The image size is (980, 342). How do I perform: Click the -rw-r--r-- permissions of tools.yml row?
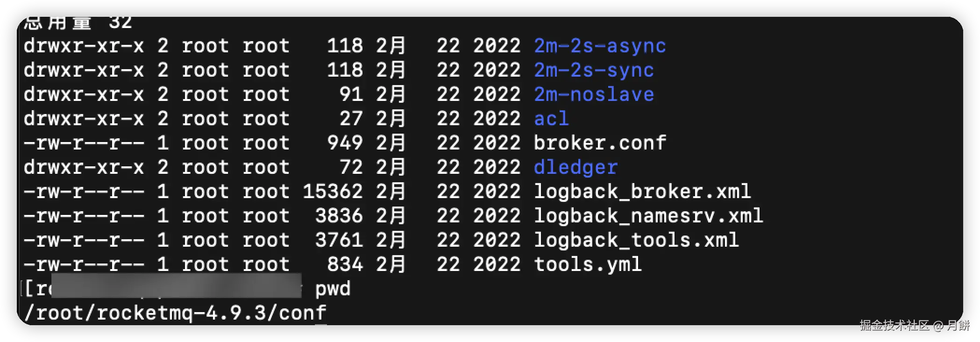click(x=84, y=264)
